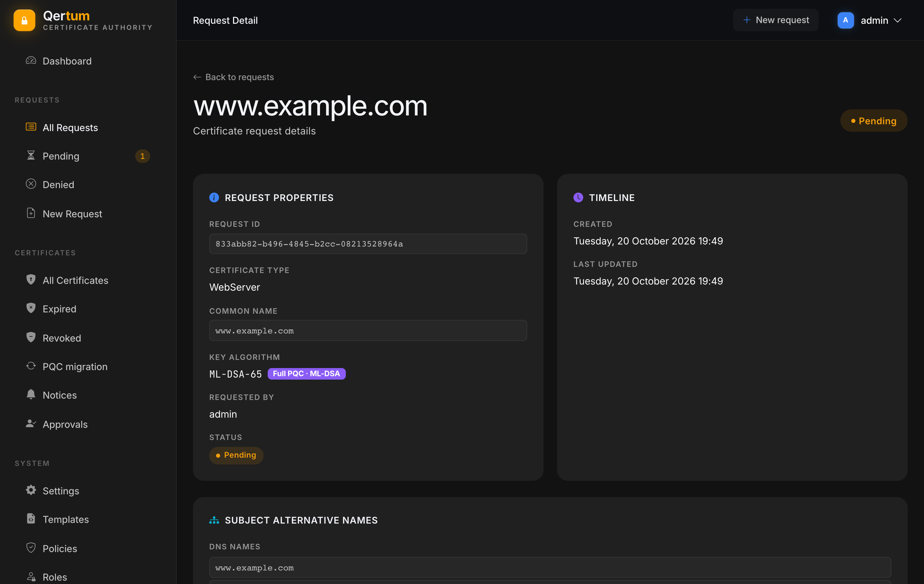Click the Qertum lock logo icon
The width and height of the screenshot is (924, 584).
coord(24,20)
